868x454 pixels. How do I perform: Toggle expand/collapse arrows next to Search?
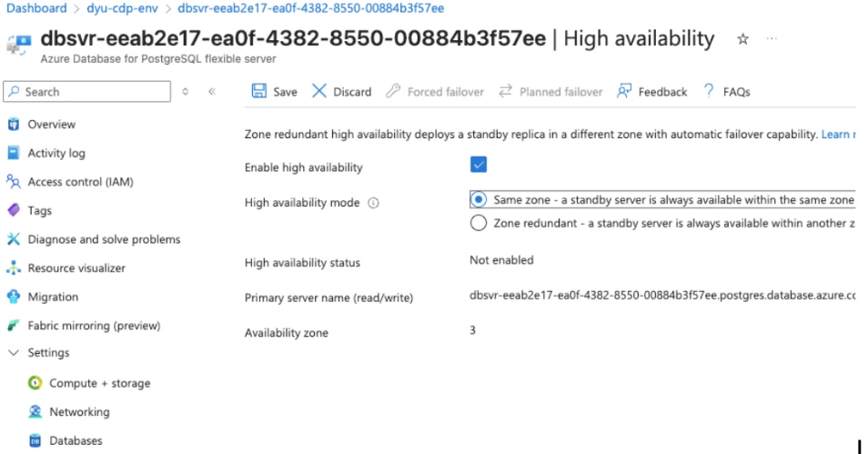[186, 92]
